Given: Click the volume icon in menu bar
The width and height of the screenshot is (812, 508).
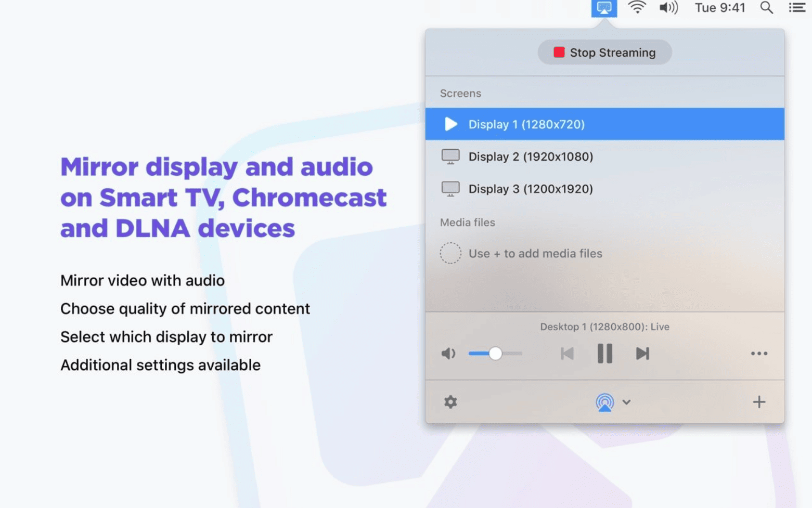Looking at the screenshot, I should tap(668, 8).
